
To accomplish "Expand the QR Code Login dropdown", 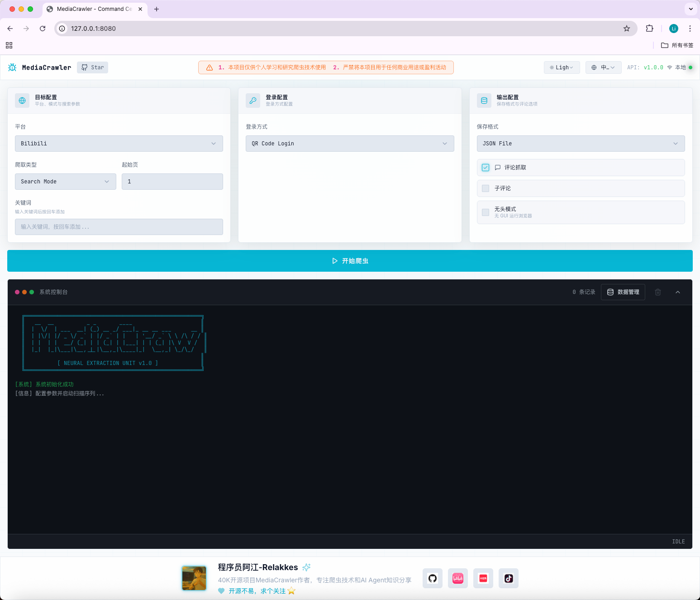I will point(349,144).
